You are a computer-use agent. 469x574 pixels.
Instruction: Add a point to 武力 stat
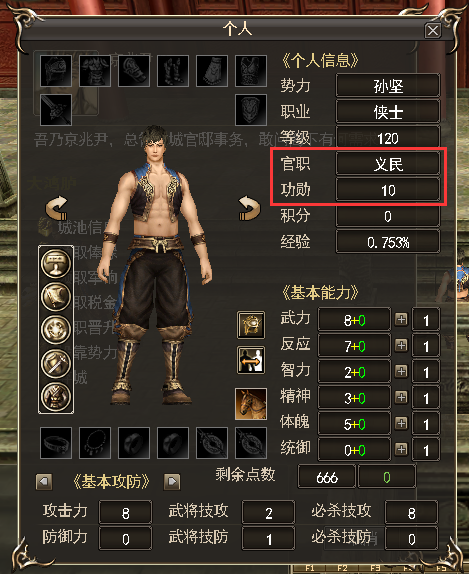tap(401, 320)
